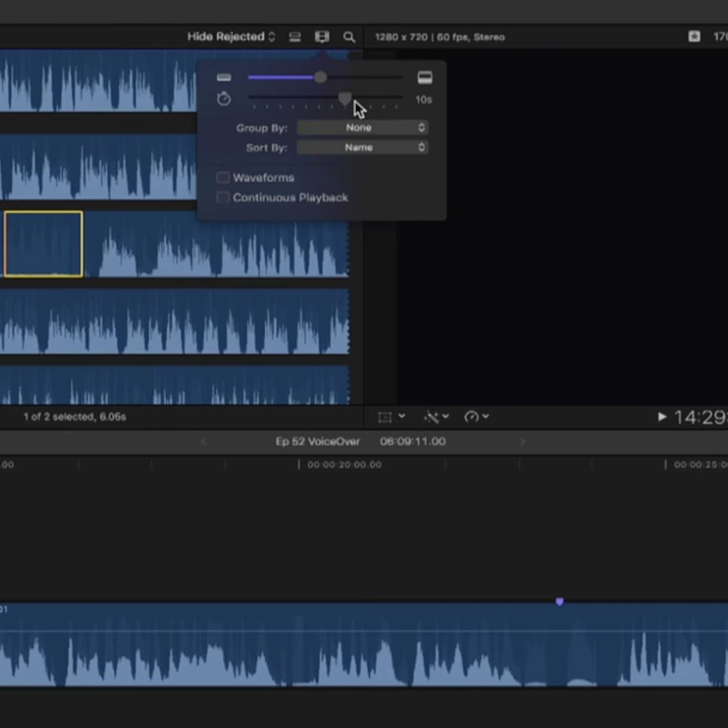This screenshot has height=728, width=728.
Task: Click small clip height icon
Action: (x=224, y=78)
